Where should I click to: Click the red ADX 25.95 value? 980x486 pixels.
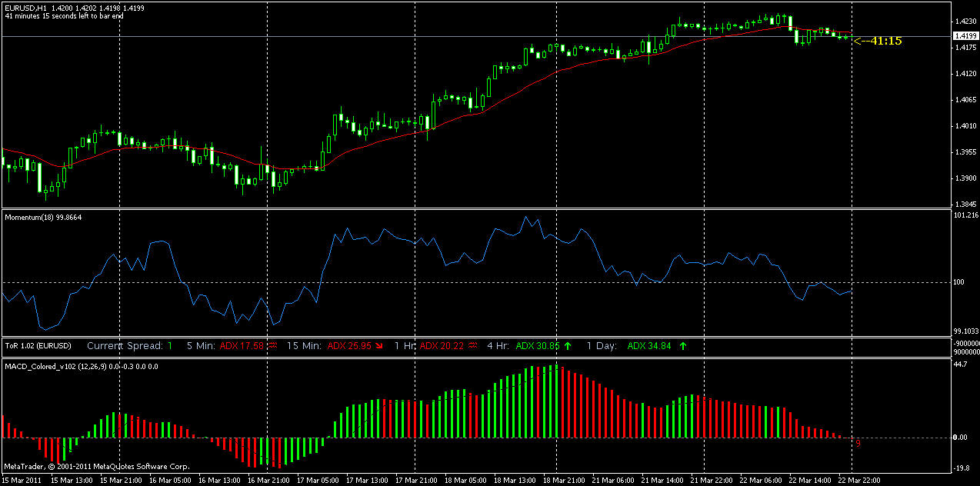349,346
